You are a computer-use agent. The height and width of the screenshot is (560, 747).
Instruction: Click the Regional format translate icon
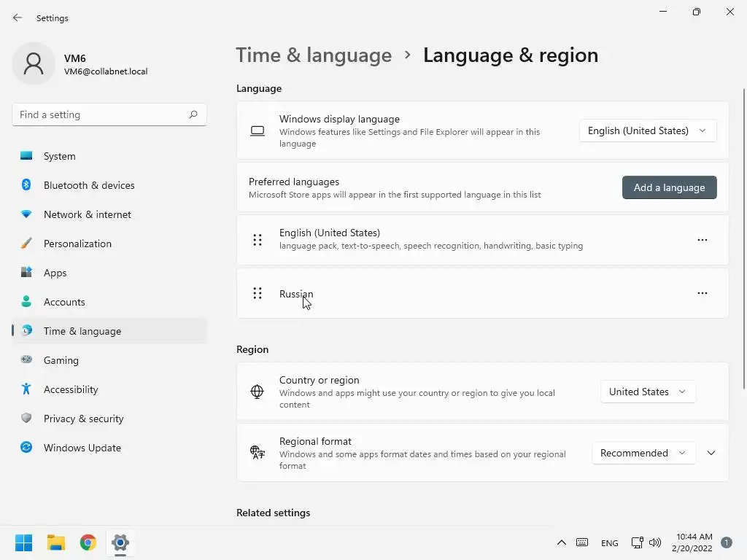258,452
